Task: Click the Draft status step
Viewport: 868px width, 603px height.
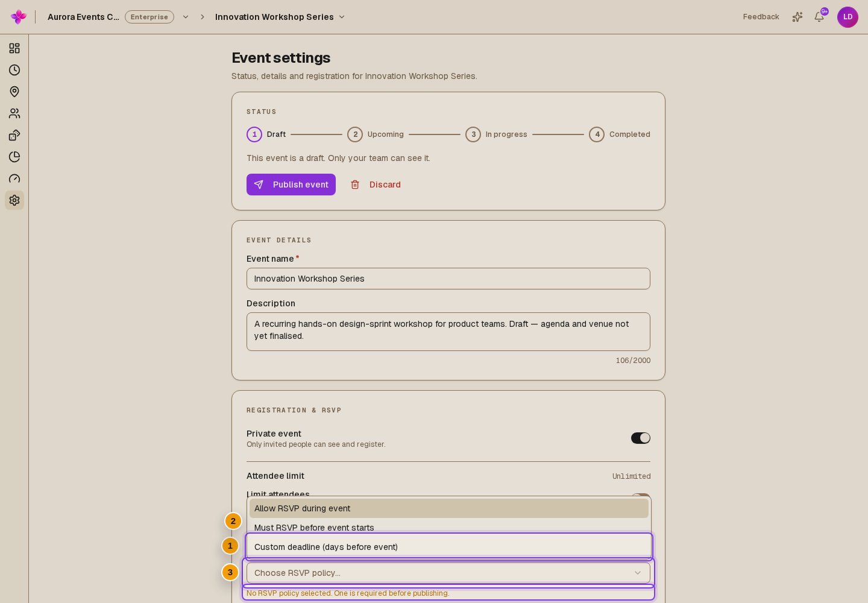Action: click(266, 134)
